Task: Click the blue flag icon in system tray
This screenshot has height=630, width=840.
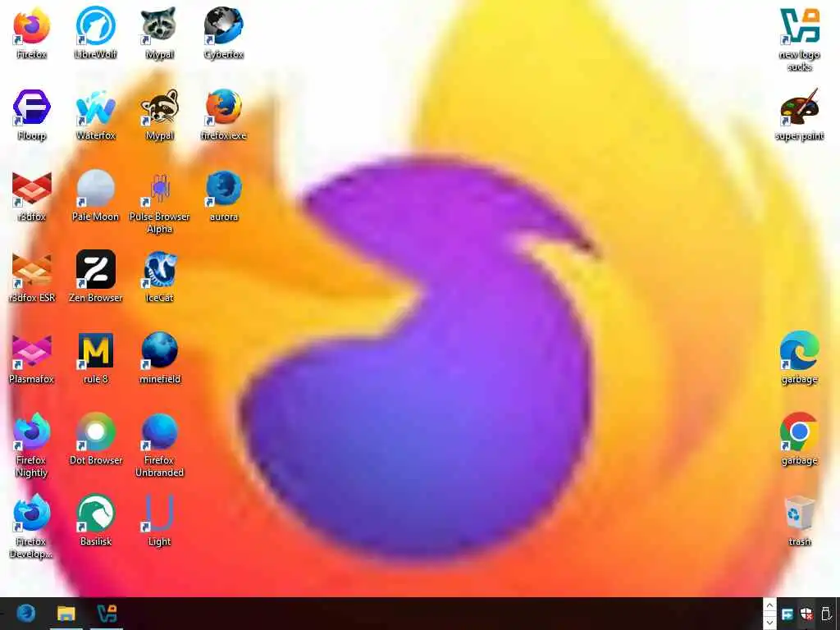Action: 787,614
